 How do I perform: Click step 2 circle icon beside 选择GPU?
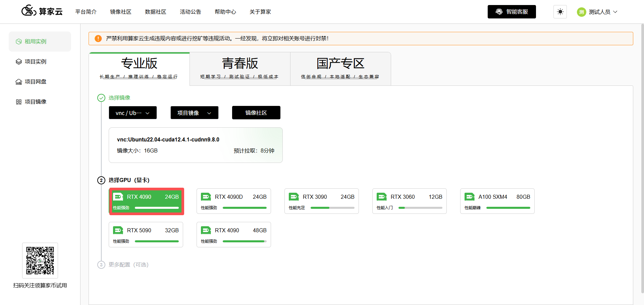click(x=101, y=180)
